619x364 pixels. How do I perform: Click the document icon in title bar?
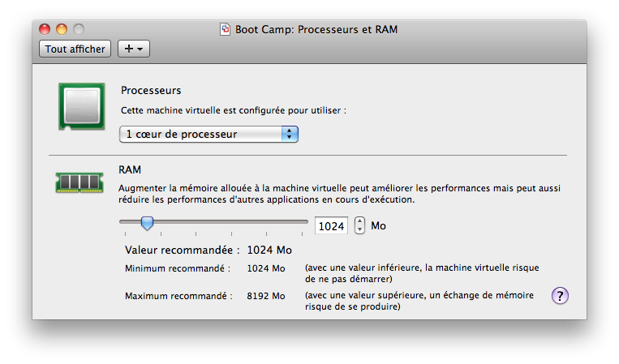[225, 29]
